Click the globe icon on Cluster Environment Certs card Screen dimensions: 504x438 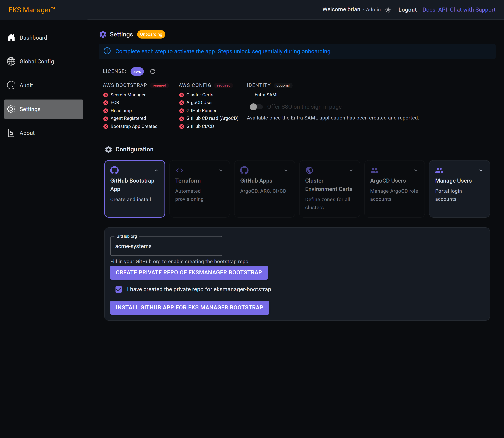point(309,170)
